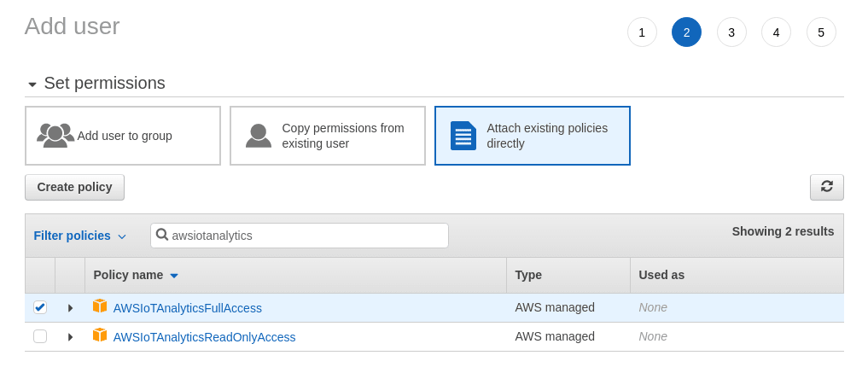This screenshot has width=868, height=373.
Task: Click the Add user to group icon
Action: (x=55, y=135)
